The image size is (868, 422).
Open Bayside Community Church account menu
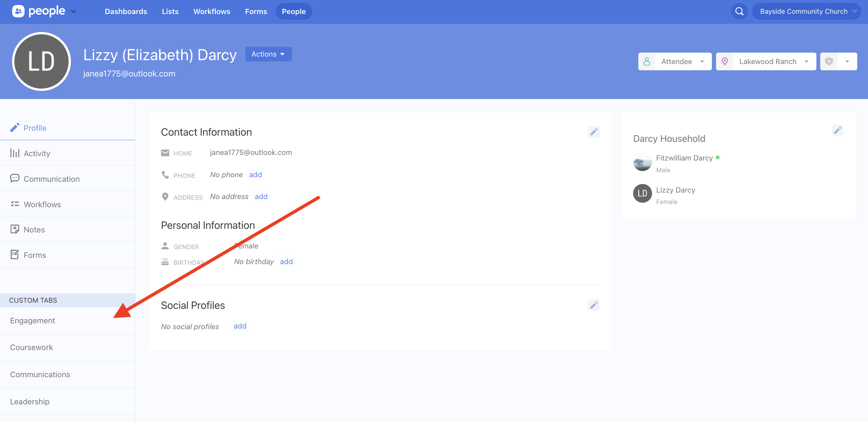[x=806, y=11]
